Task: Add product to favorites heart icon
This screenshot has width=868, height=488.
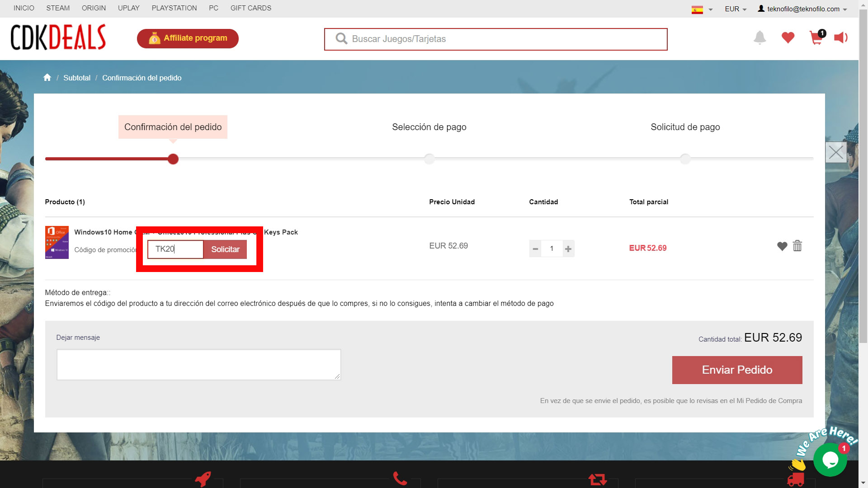Action: (782, 246)
